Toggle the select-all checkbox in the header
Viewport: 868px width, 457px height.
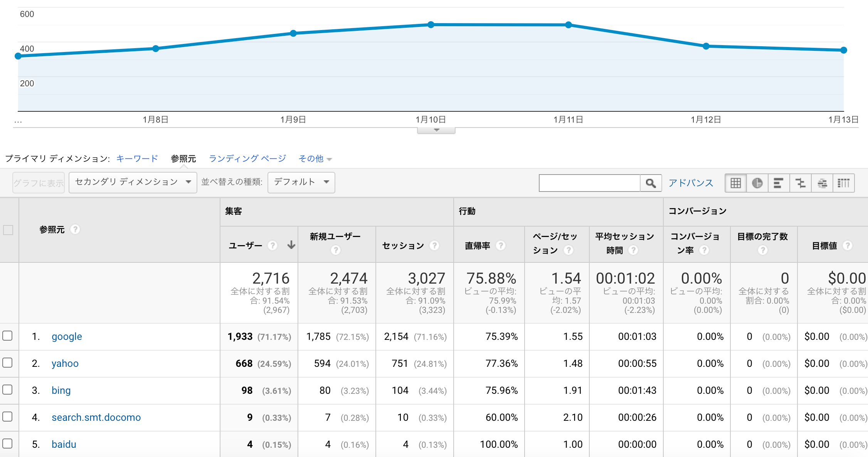[8, 229]
